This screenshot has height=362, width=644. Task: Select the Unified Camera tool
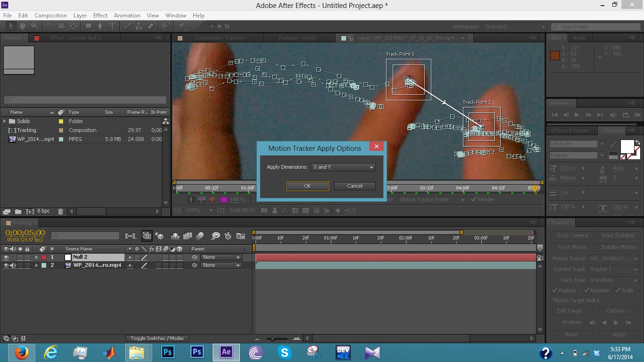tap(62, 26)
